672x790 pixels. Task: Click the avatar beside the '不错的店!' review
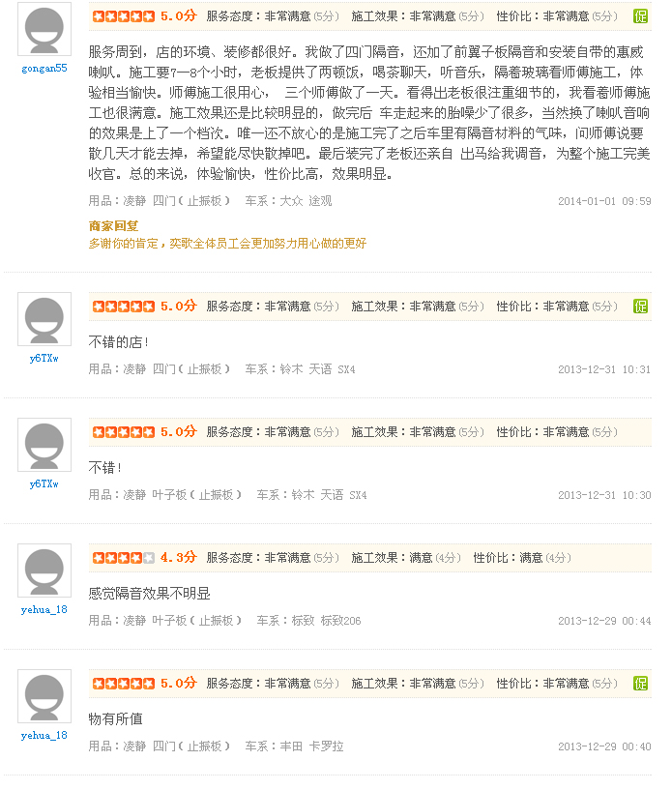[44, 319]
